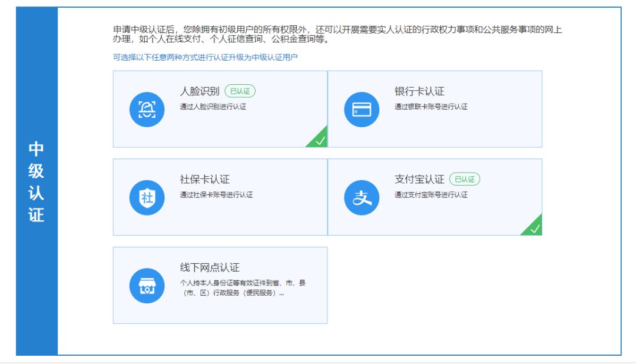Click 通过银联卡账号进行认证 description
Viewport: 636px width, 364px height.
point(431,107)
